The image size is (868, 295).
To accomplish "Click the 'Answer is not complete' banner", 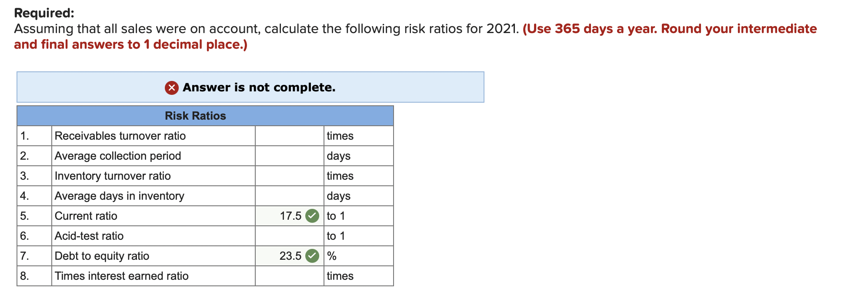I will point(251,87).
